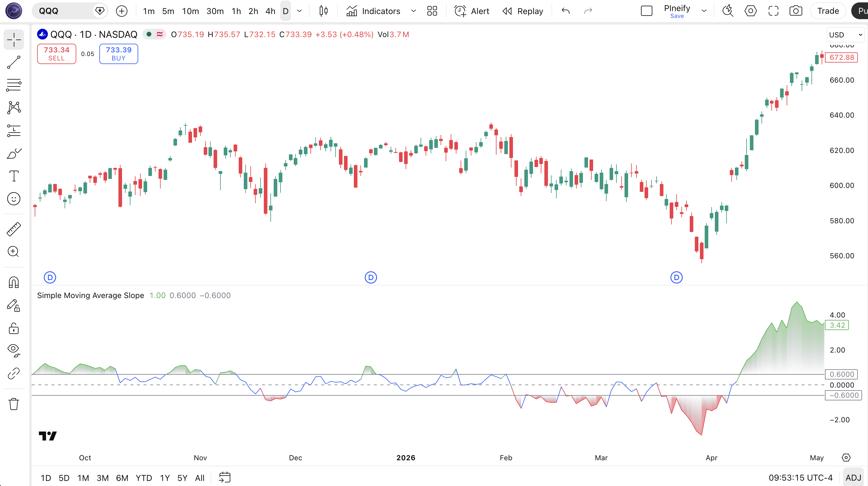Take a chart snapshot with camera
This screenshot has height=486, width=868.
[x=796, y=11]
